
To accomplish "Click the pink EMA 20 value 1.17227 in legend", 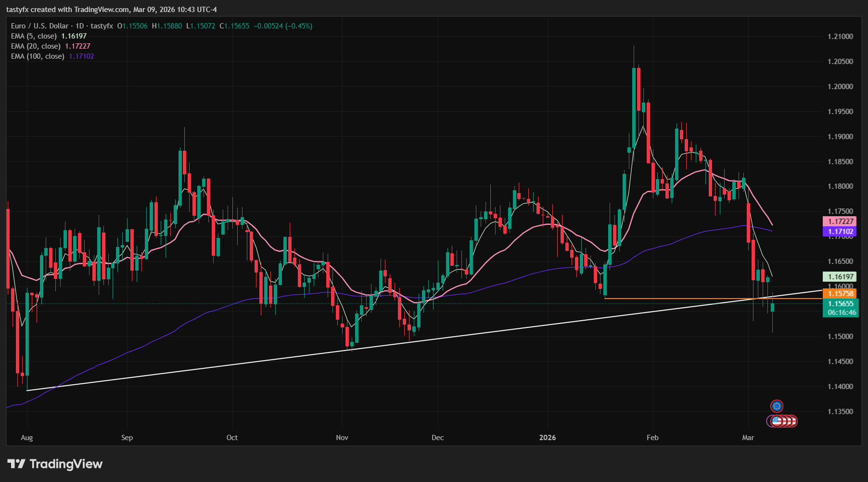I will [x=77, y=46].
